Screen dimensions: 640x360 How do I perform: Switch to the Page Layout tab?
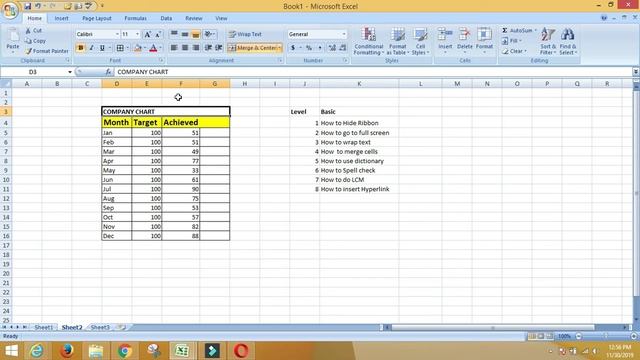coord(97,18)
